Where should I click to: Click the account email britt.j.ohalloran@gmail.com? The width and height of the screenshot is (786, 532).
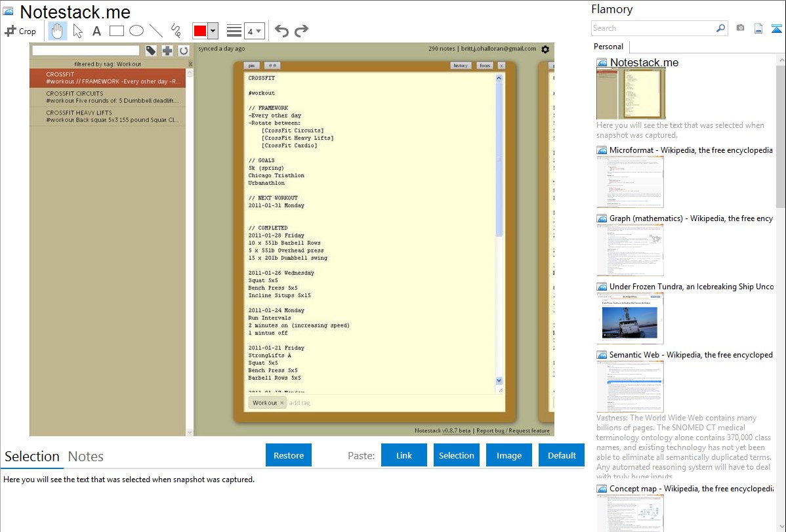click(498, 49)
